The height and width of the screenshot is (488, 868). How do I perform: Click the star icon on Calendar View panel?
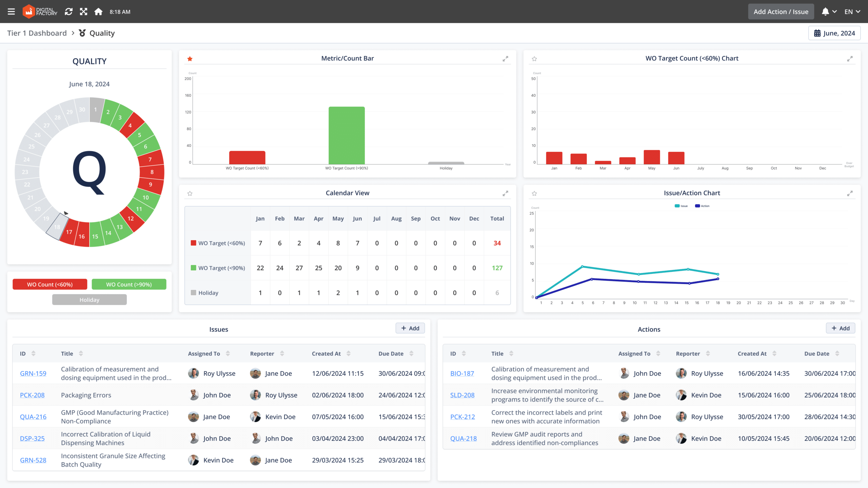190,192
